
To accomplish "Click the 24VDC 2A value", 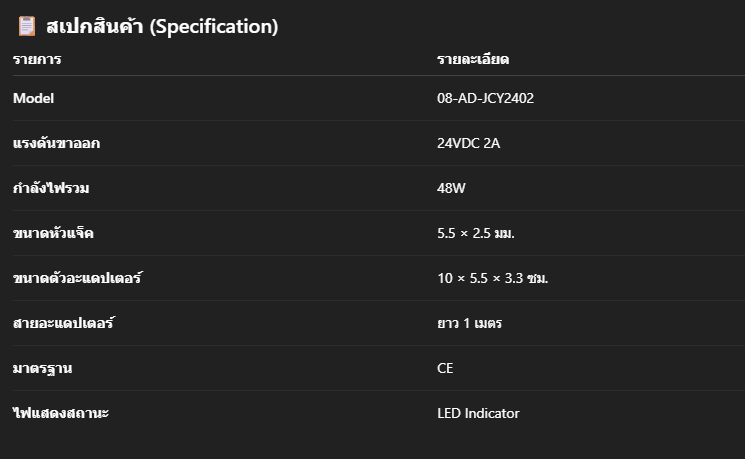I will [468, 143].
